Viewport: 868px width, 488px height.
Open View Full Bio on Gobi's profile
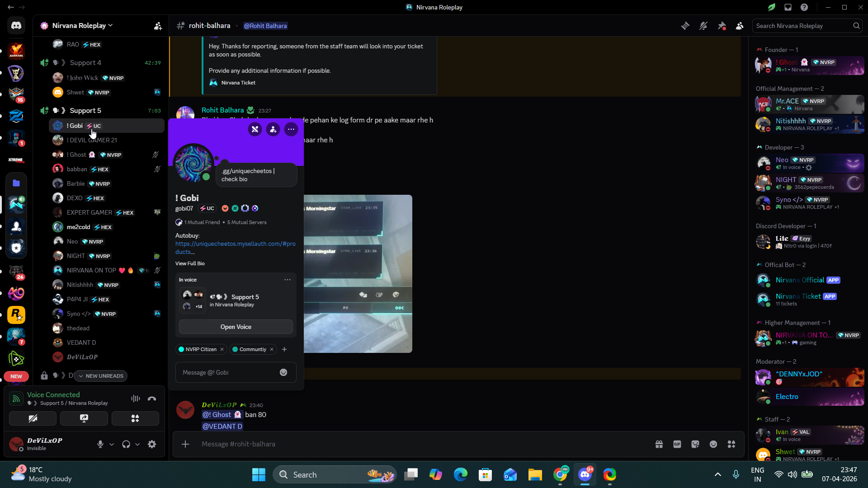190,263
